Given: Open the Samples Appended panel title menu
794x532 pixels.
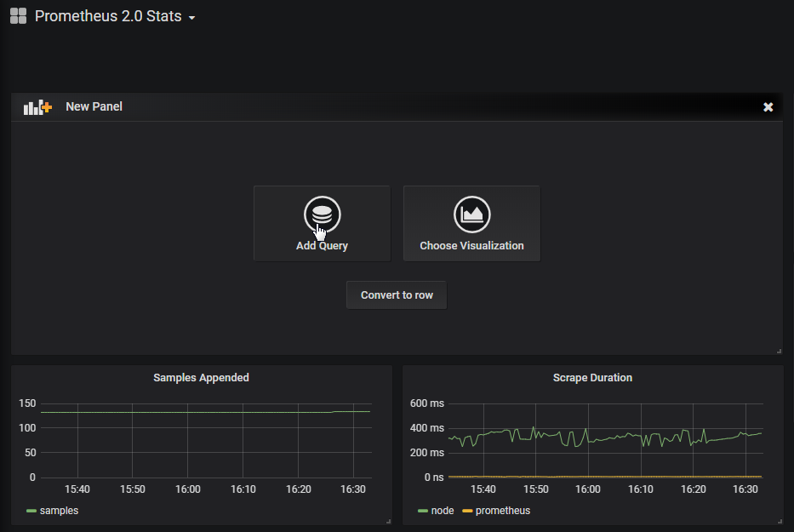Looking at the screenshot, I should (x=201, y=377).
